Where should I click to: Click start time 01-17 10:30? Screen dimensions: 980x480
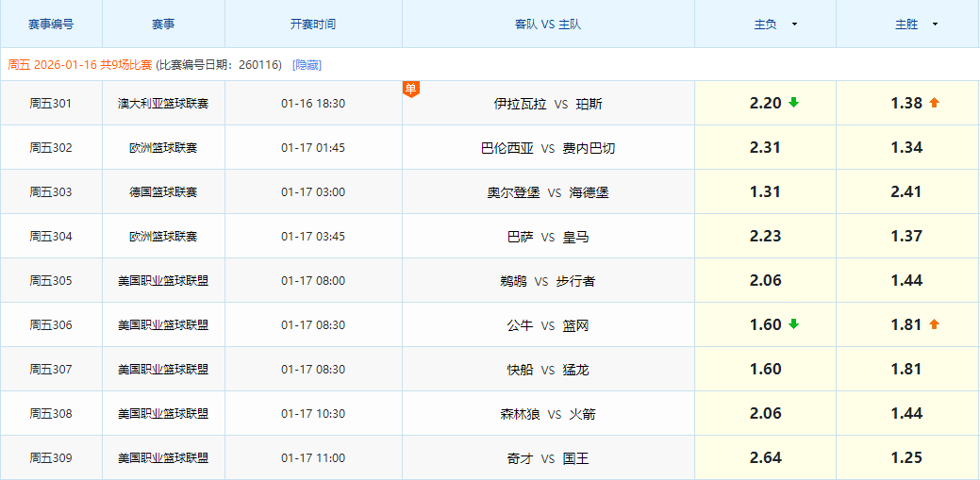[x=313, y=414]
